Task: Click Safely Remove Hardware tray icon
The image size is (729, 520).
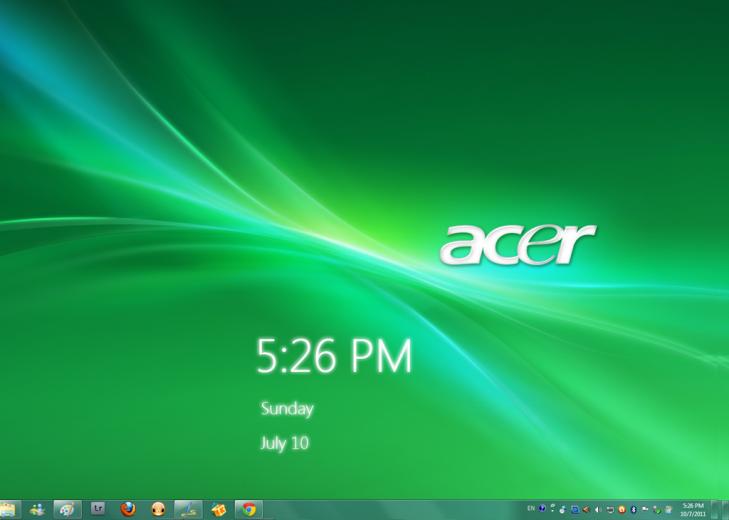Action: click(x=656, y=510)
